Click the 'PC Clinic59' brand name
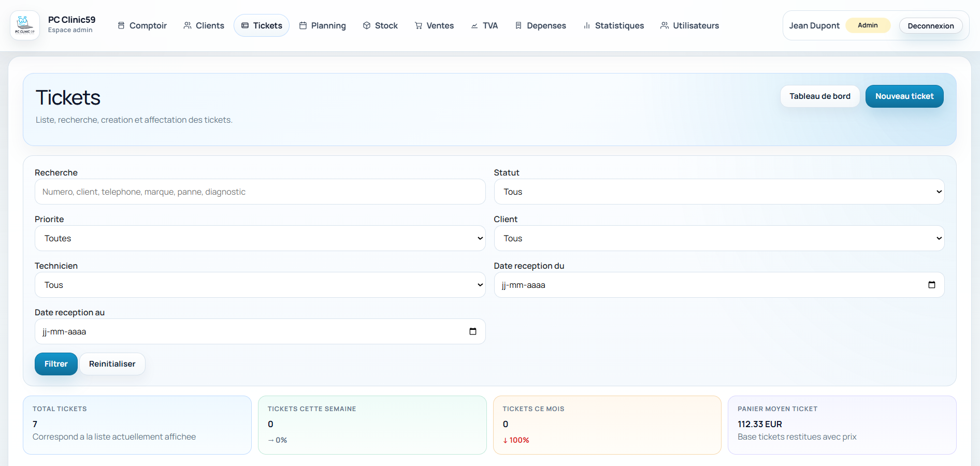Image resolution: width=980 pixels, height=466 pixels. pos(71,20)
